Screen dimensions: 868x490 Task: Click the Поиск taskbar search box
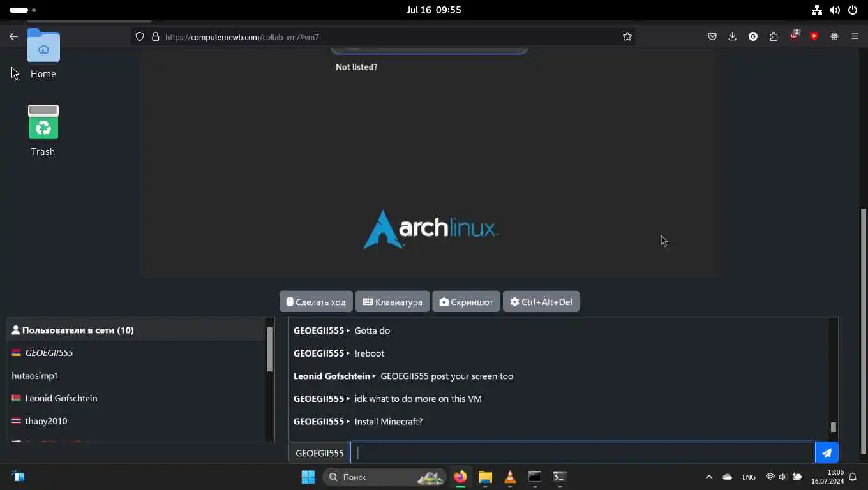pyautogui.click(x=384, y=477)
